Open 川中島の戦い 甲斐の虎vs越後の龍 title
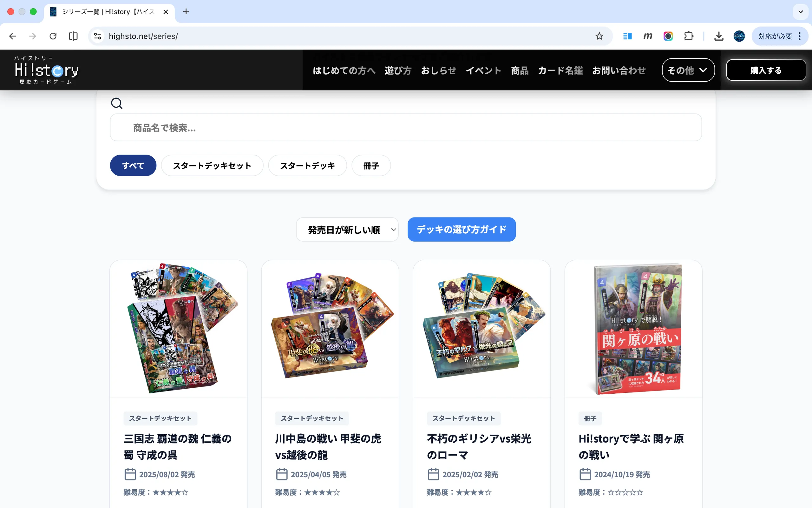This screenshot has width=812, height=508. coord(328,446)
